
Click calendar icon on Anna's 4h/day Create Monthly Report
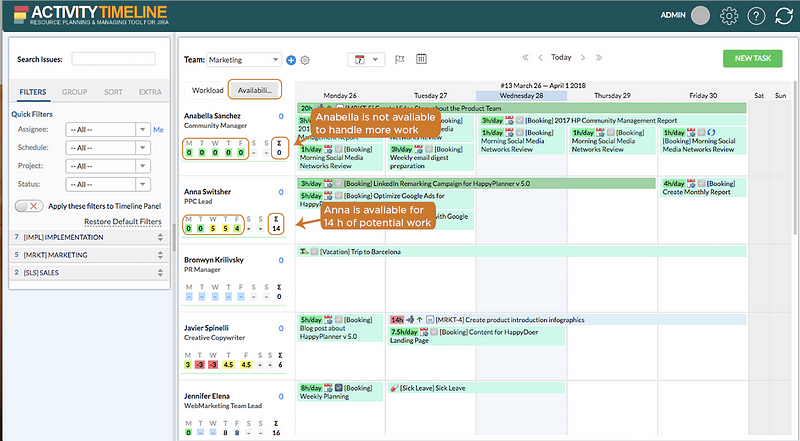pos(691,183)
